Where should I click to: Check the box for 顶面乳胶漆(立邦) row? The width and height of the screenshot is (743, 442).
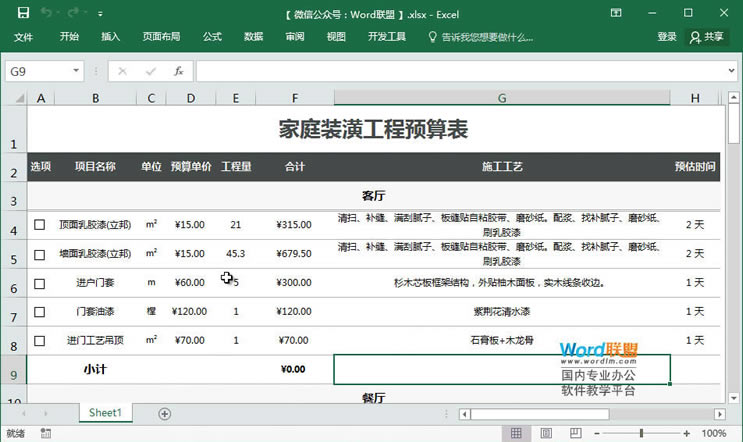point(40,226)
